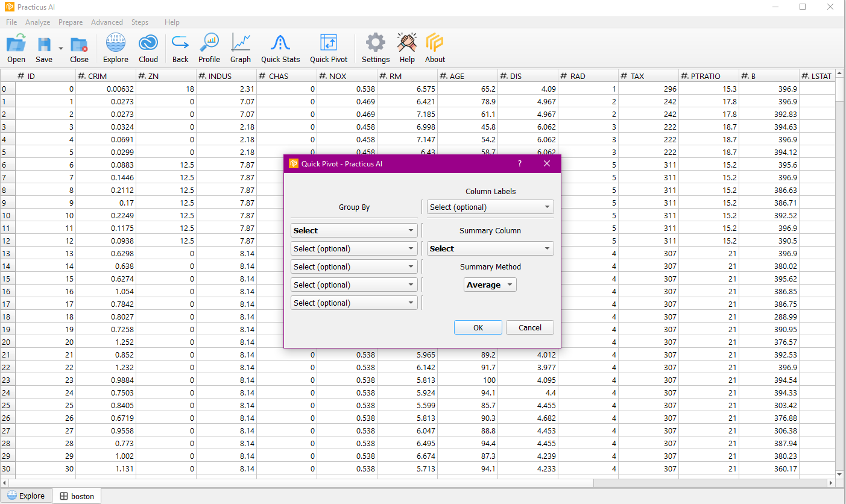Change the Summary Method Average dropdown
The width and height of the screenshot is (846, 504).
(490, 285)
